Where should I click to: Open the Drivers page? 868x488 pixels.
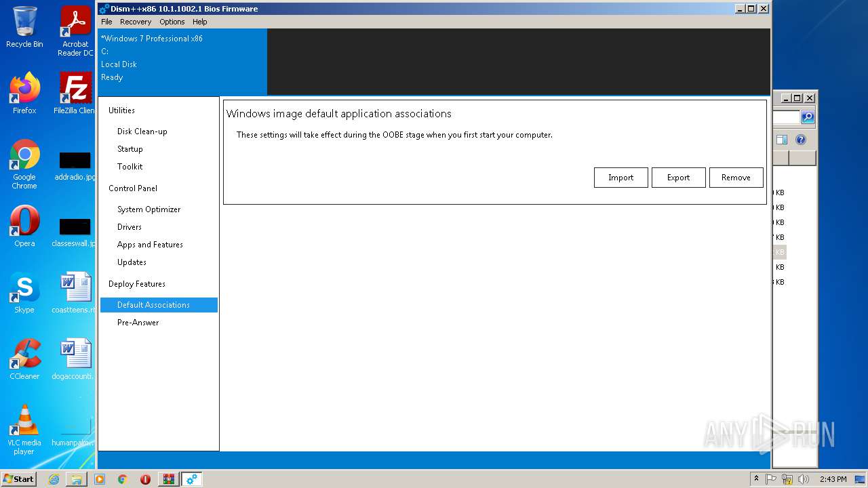click(x=159, y=227)
